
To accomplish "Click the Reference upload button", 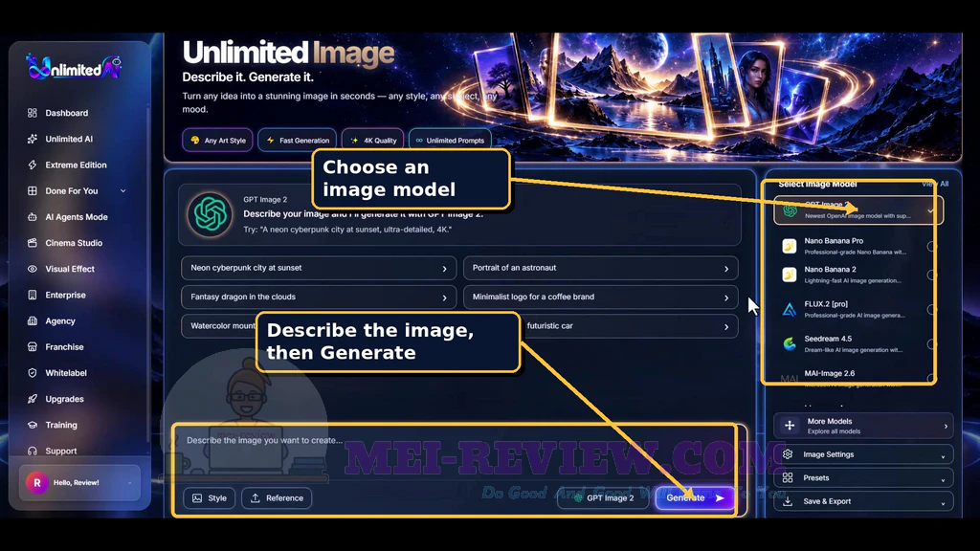I will (x=277, y=497).
